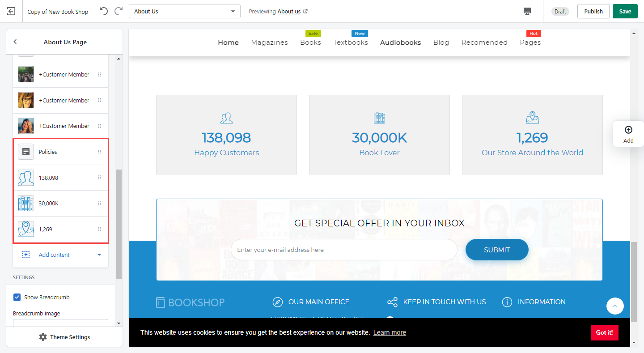The width and height of the screenshot is (644, 353).
Task: Click the Breadcrumb image field
Action: [x=60, y=323]
